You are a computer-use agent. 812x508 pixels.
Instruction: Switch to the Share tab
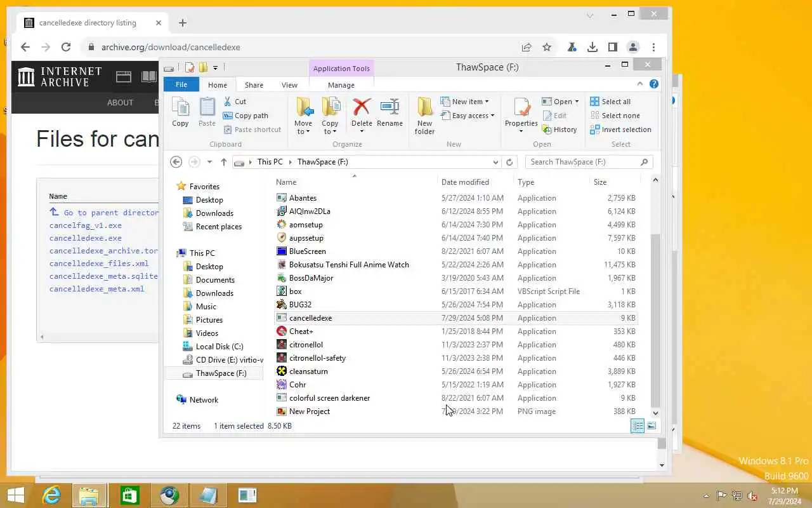pyautogui.click(x=254, y=84)
